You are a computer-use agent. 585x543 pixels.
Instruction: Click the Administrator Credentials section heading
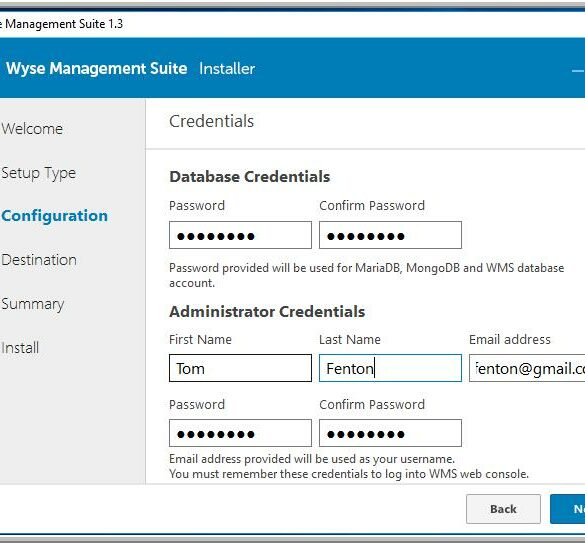[267, 312]
